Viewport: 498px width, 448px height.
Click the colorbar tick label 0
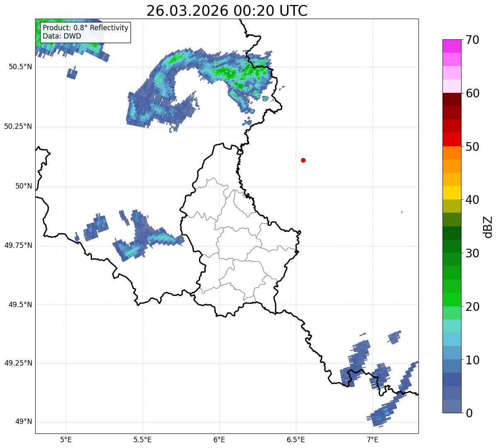pyautogui.click(x=469, y=413)
